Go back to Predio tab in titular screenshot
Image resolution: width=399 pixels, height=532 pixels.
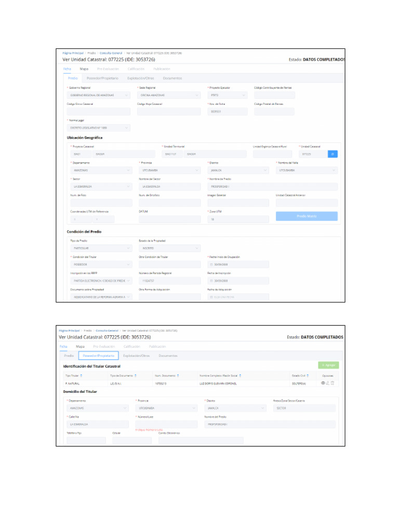pos(69,355)
